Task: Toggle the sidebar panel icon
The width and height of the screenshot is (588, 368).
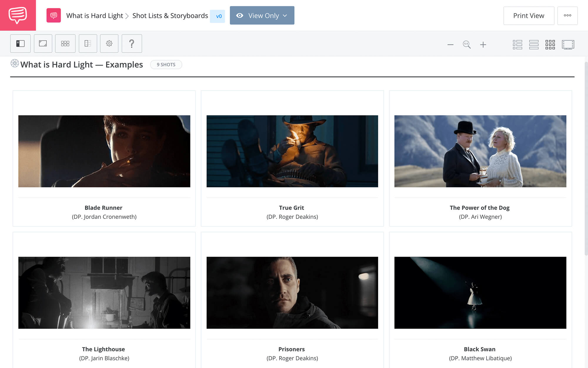Action: [20, 44]
